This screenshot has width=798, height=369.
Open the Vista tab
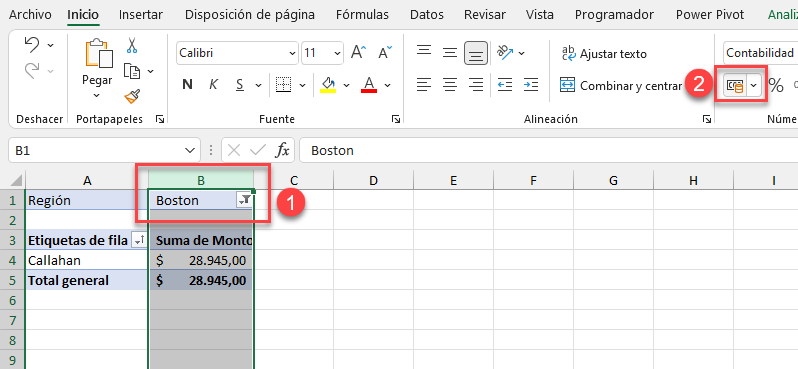(x=540, y=15)
